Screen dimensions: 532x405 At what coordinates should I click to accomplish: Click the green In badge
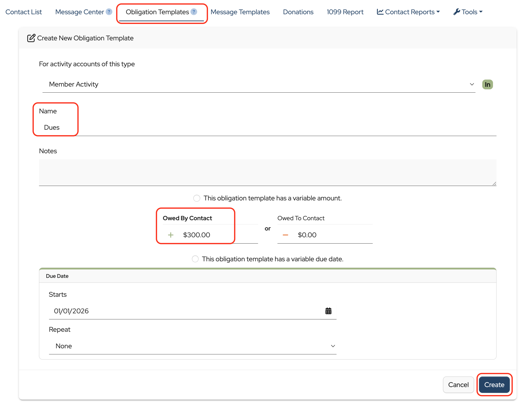(x=487, y=84)
